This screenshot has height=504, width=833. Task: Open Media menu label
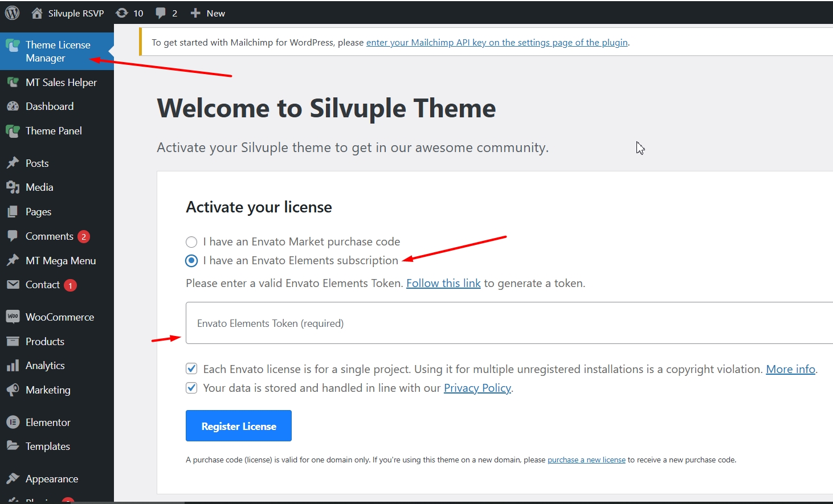[39, 187]
